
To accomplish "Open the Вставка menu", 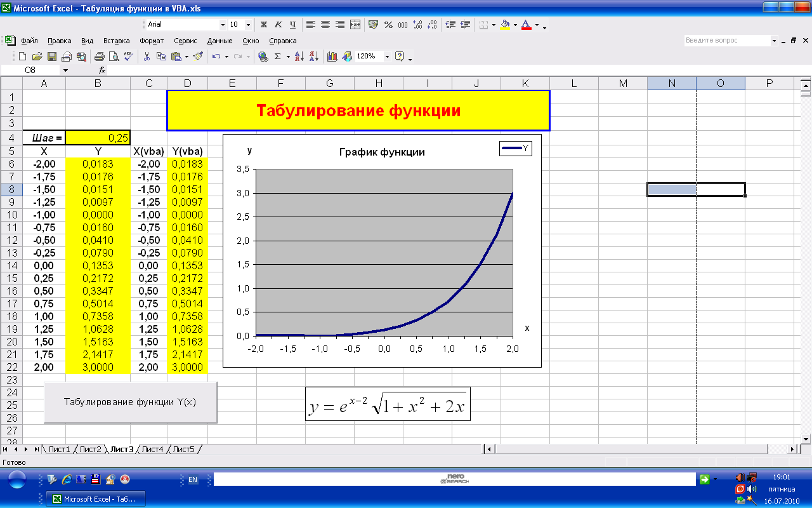I will 116,41.
